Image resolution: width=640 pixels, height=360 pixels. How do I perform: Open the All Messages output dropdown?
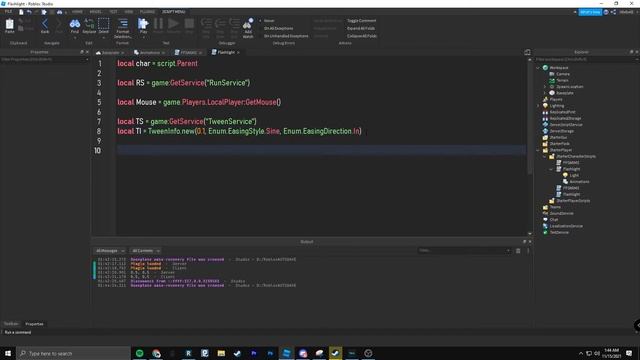[x=110, y=251]
